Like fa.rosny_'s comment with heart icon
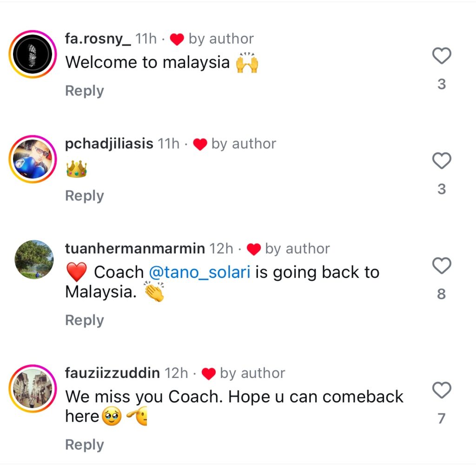This screenshot has width=476, height=476. tap(442, 56)
